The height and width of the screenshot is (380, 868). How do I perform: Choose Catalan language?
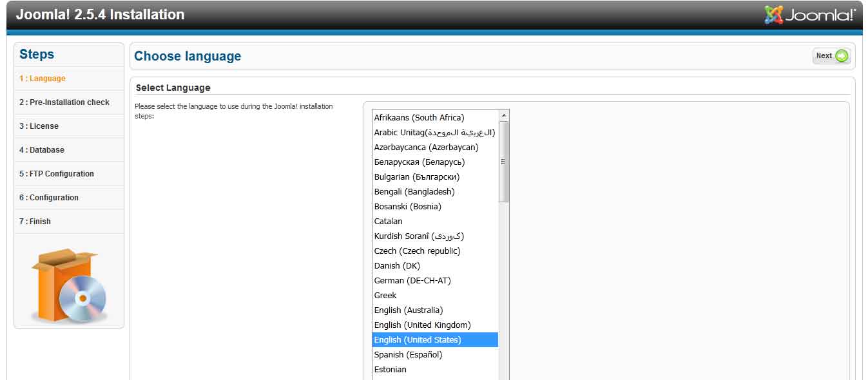click(x=435, y=222)
